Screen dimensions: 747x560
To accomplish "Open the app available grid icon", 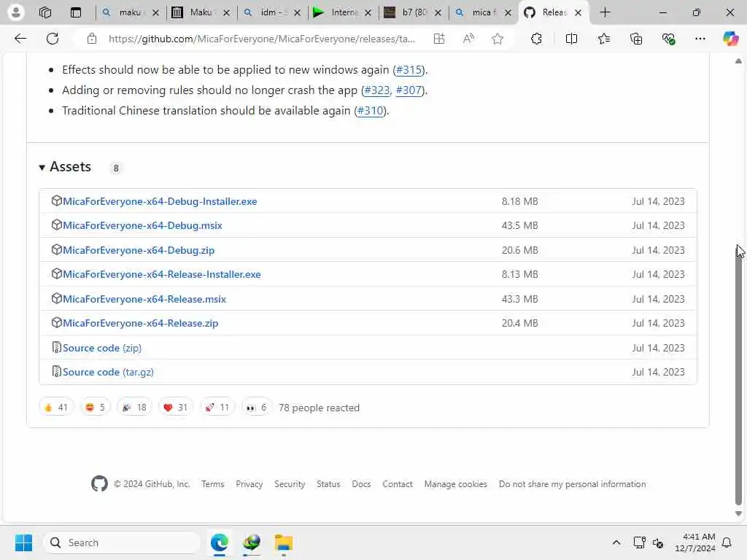I will tap(438, 39).
